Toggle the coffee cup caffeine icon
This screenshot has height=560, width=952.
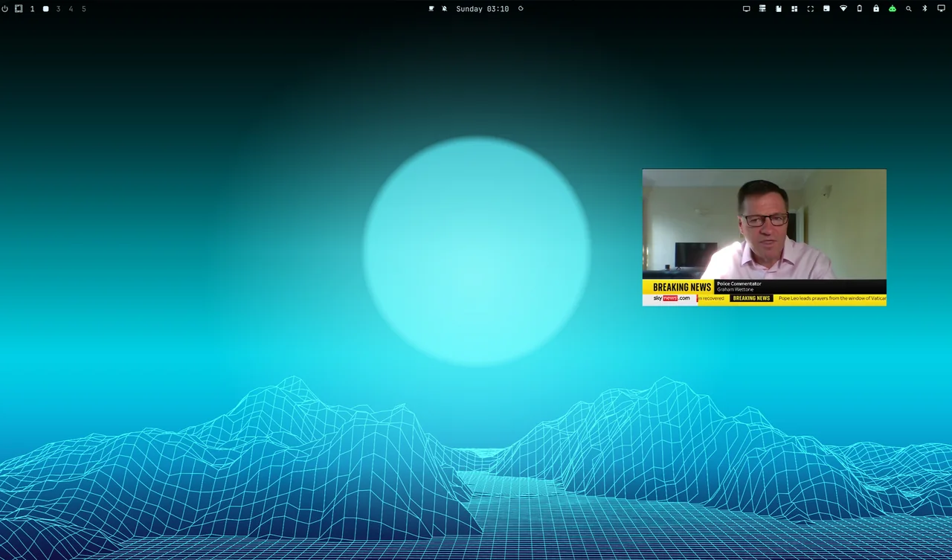[431, 9]
